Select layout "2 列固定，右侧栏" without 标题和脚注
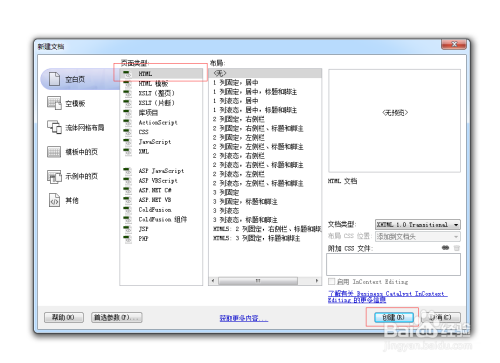The width and height of the screenshot is (500, 363). tap(239, 119)
